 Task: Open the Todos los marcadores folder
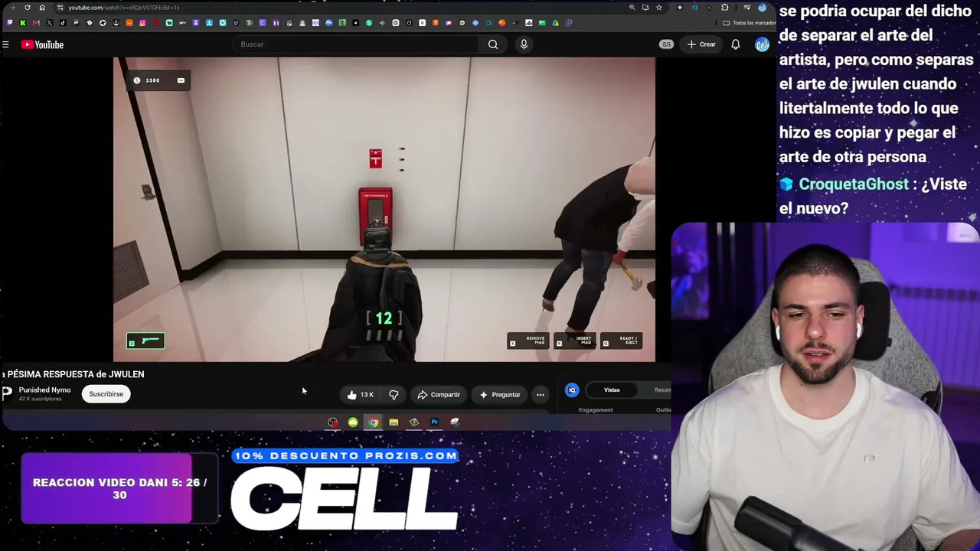[750, 23]
